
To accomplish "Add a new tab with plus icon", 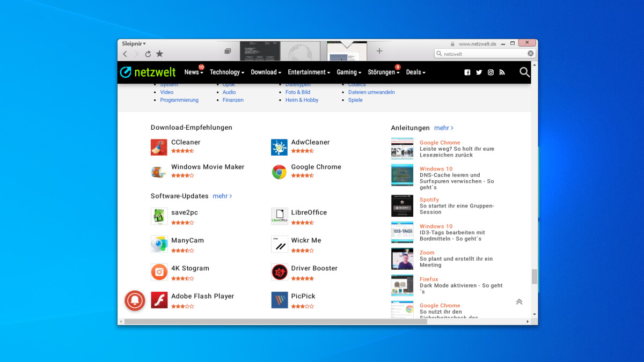I will point(379,51).
